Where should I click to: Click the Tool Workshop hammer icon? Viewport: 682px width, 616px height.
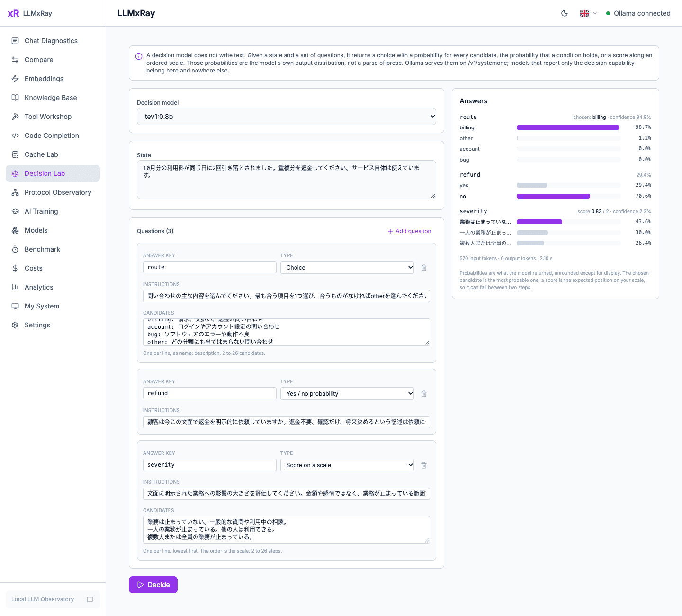[x=15, y=117]
